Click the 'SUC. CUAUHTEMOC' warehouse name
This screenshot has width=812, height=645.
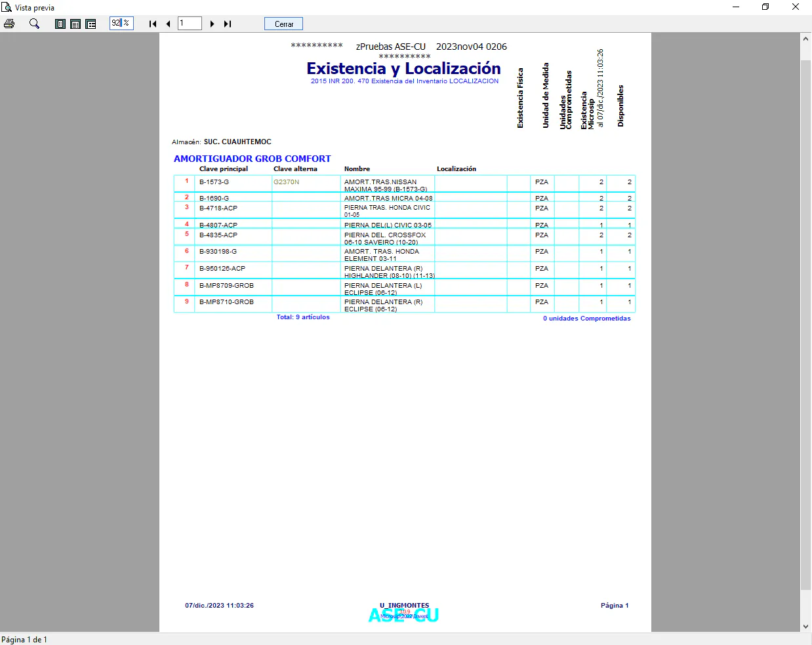point(237,142)
